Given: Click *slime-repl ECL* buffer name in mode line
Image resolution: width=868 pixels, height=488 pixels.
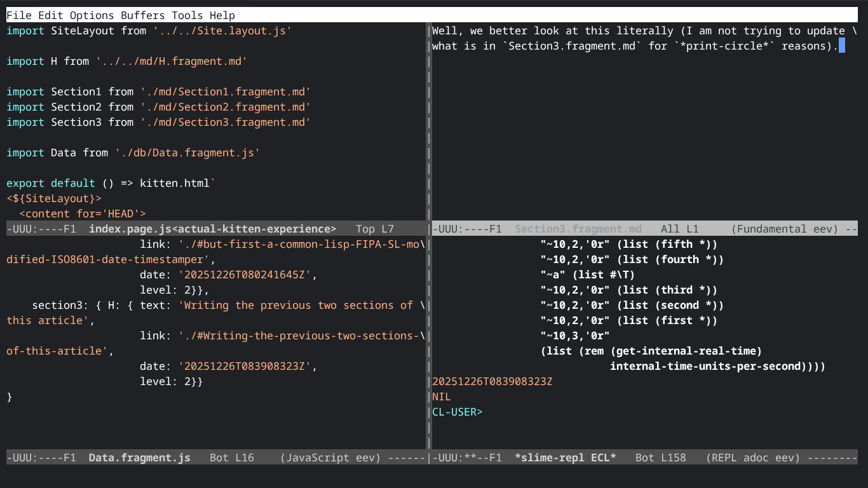Looking at the screenshot, I should pyautogui.click(x=565, y=457).
